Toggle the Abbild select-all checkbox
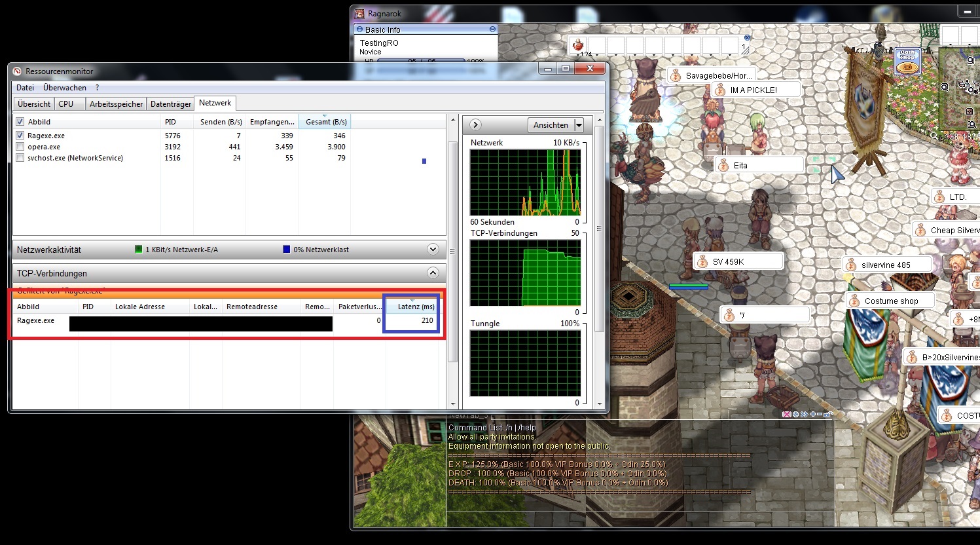The width and height of the screenshot is (980, 545). point(20,122)
